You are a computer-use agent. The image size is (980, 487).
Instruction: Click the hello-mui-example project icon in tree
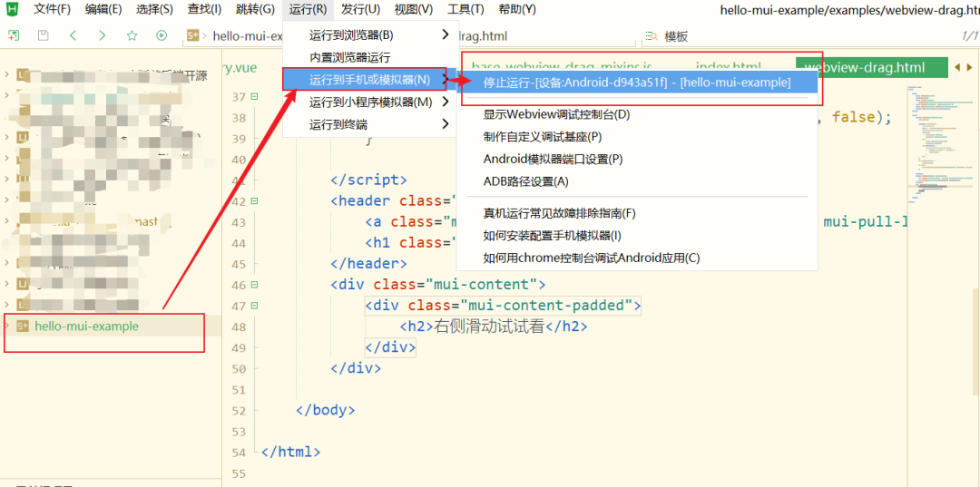coord(23,326)
